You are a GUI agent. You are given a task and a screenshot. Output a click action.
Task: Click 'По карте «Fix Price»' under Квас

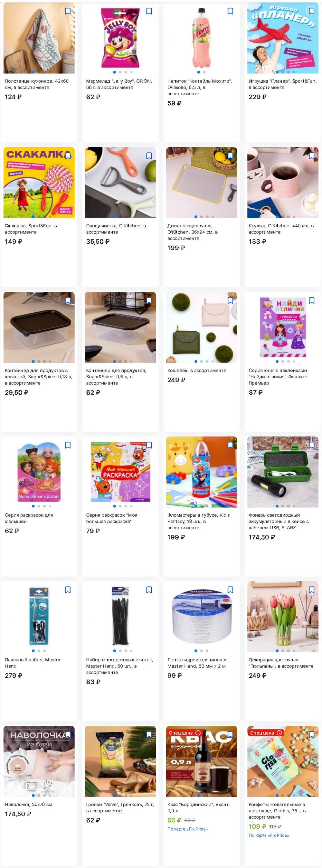187,829
